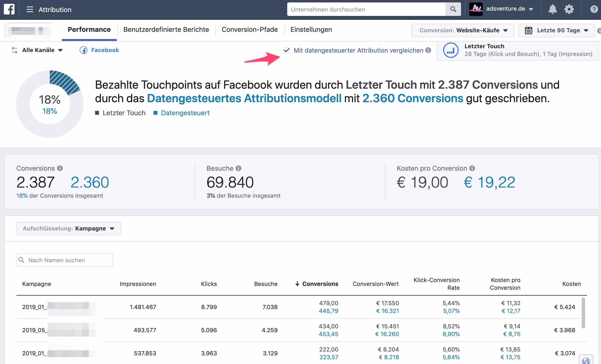Click the € 3.074 cost cell
Viewport: 601px width, 364px height.
565,353
